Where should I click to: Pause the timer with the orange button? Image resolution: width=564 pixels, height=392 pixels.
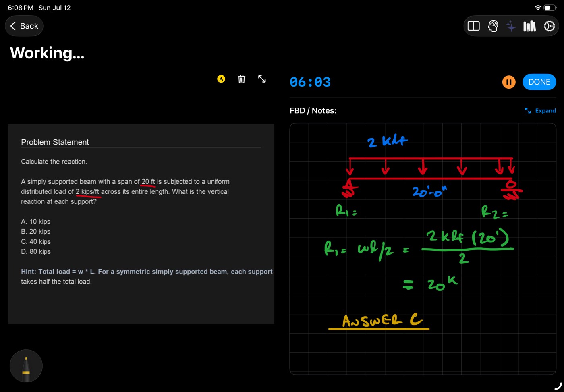[x=509, y=82]
